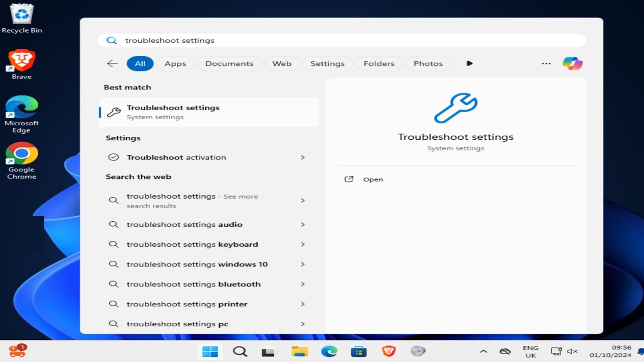644x362 pixels.
Task: Select the Web filter tab
Action: pos(282,63)
